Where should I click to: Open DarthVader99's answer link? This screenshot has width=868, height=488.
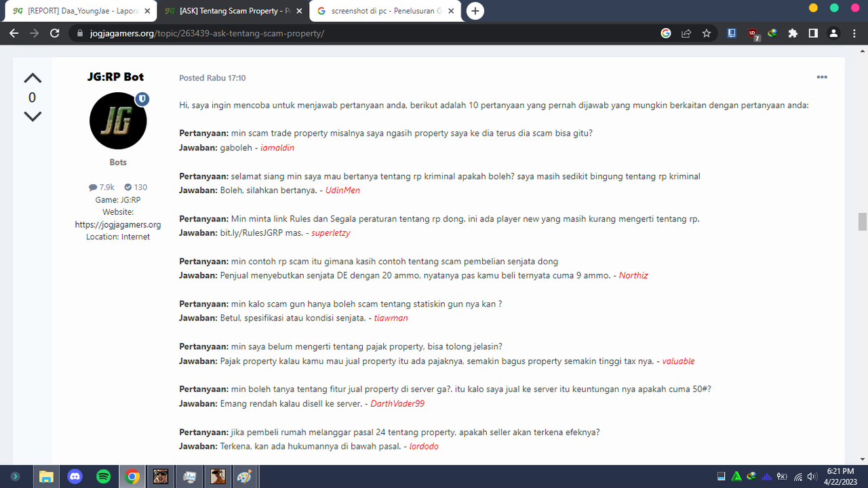pos(397,404)
